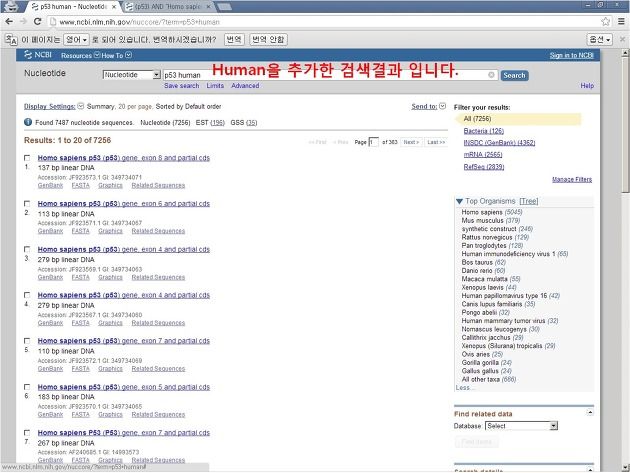Click the browser Back arrow
Screen dimensions: 630x473
tap(9, 21)
